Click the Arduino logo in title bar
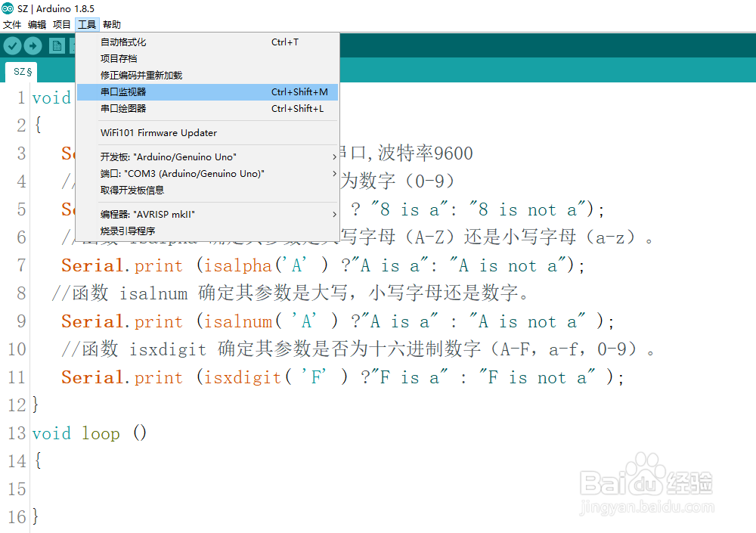 (x=8, y=8)
